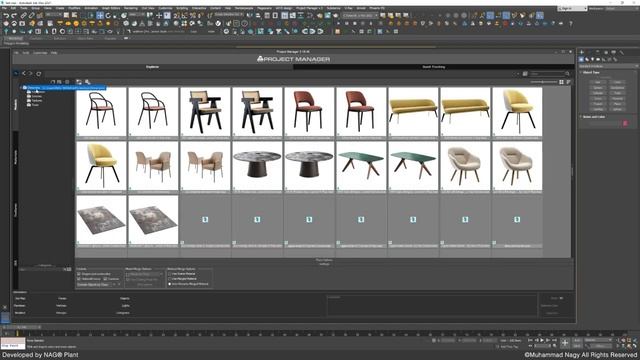The width and height of the screenshot is (640, 360).
Task: Click the search magnifier in Project Manager
Action: coord(567,74)
